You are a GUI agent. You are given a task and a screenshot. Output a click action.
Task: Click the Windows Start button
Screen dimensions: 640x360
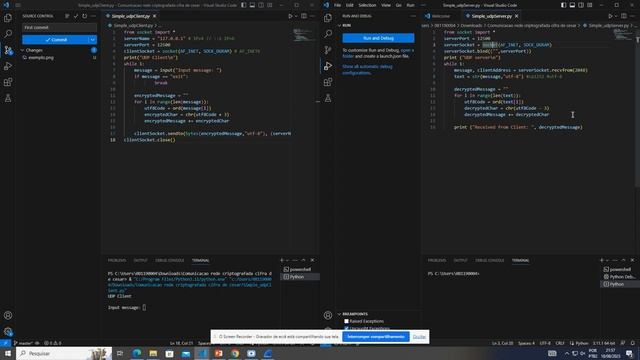pos(8,353)
